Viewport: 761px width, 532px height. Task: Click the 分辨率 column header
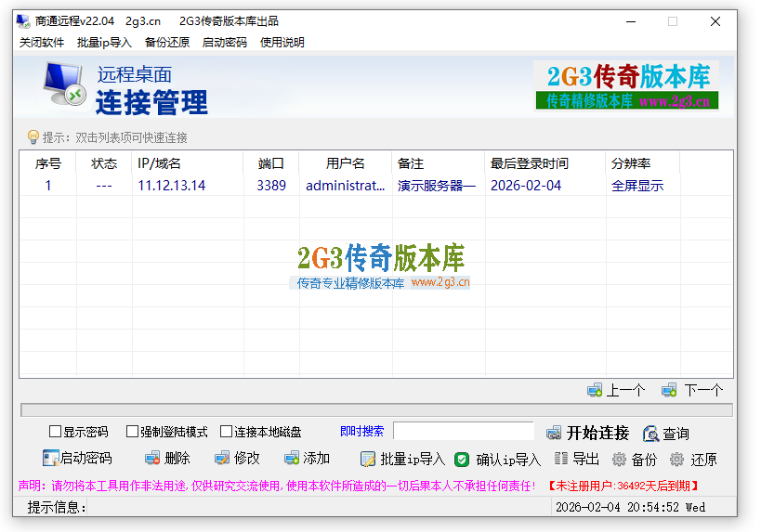pos(643,163)
